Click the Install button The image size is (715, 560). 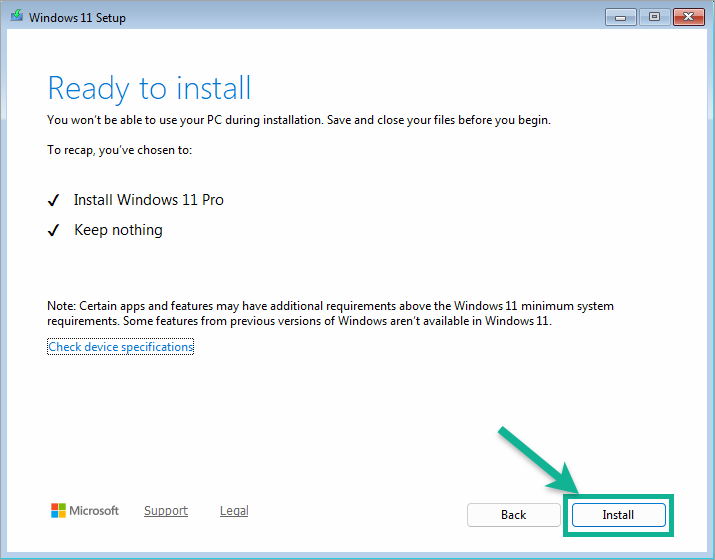pos(618,515)
